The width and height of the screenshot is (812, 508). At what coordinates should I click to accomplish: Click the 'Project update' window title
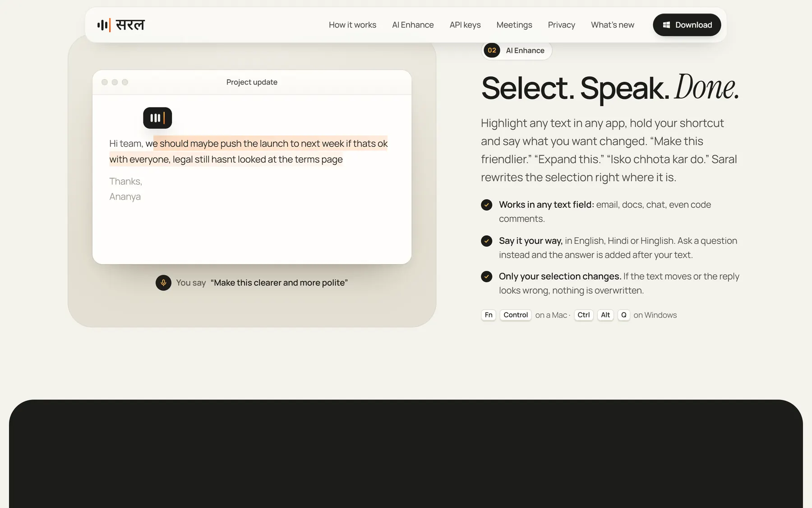[252, 82]
